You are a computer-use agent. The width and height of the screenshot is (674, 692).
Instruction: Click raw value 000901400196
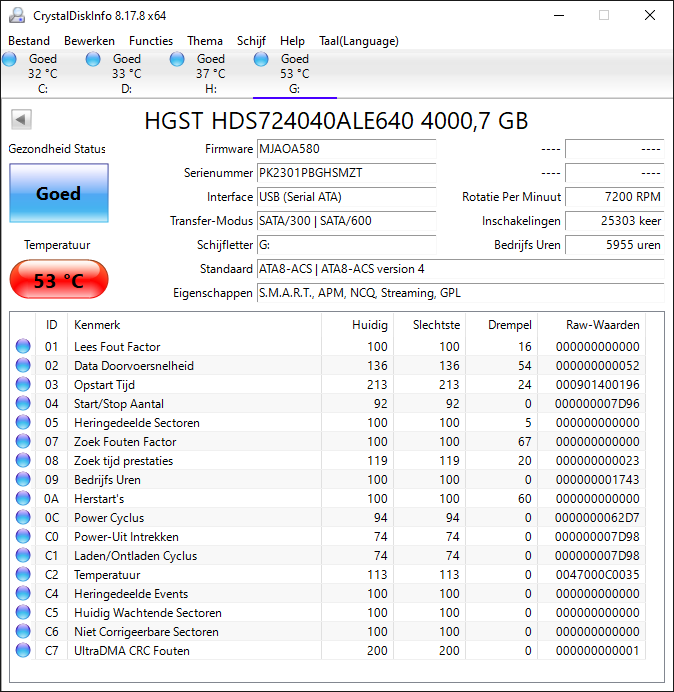597,385
